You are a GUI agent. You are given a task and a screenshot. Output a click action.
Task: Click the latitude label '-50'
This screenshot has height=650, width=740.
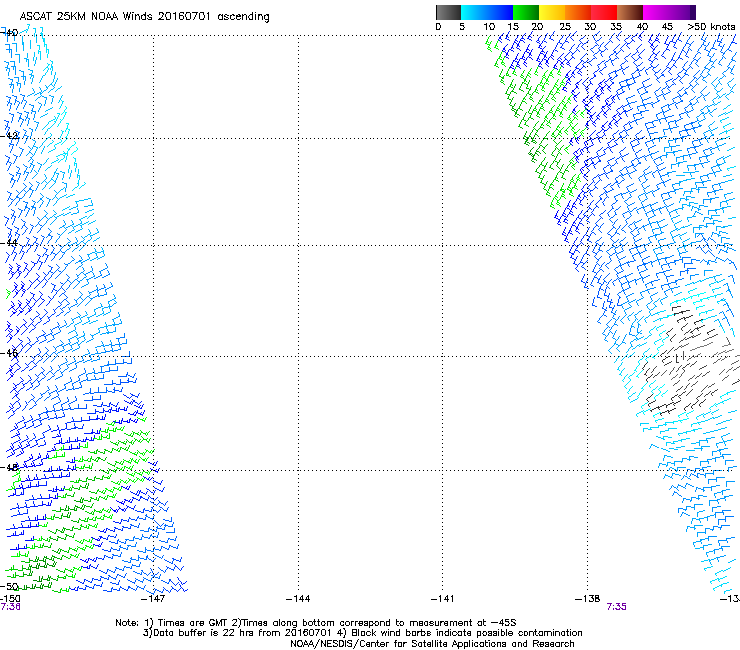[x=9, y=586]
